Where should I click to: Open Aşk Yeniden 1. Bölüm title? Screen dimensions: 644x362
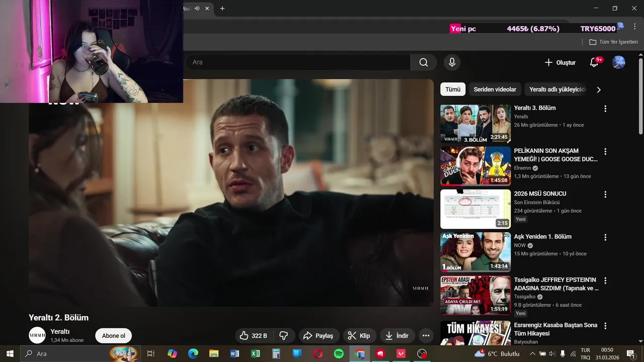tap(543, 237)
